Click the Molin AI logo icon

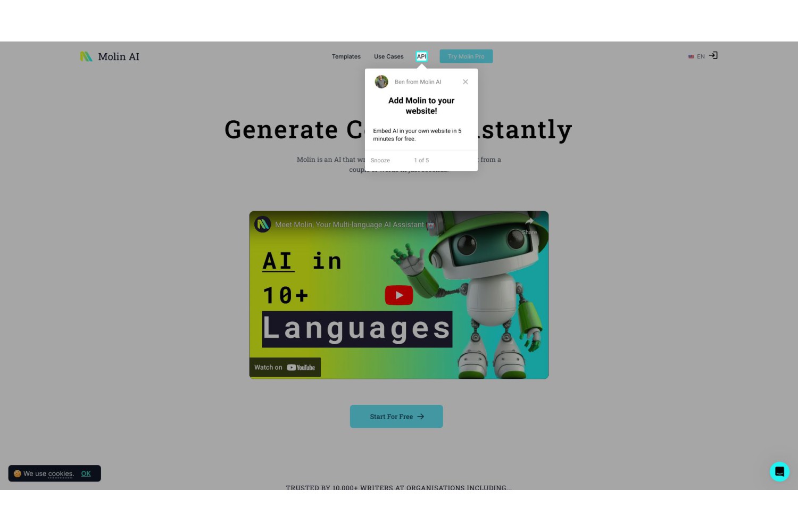click(86, 56)
